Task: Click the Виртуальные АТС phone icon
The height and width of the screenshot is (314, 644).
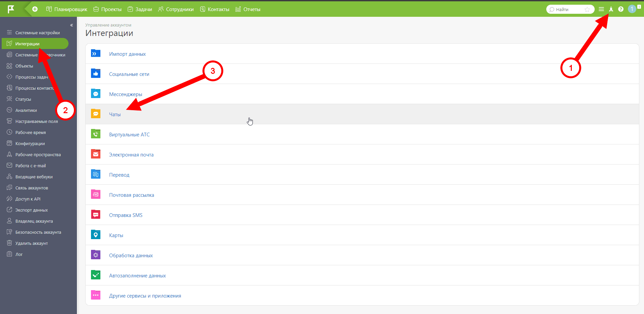Action: 96,134
